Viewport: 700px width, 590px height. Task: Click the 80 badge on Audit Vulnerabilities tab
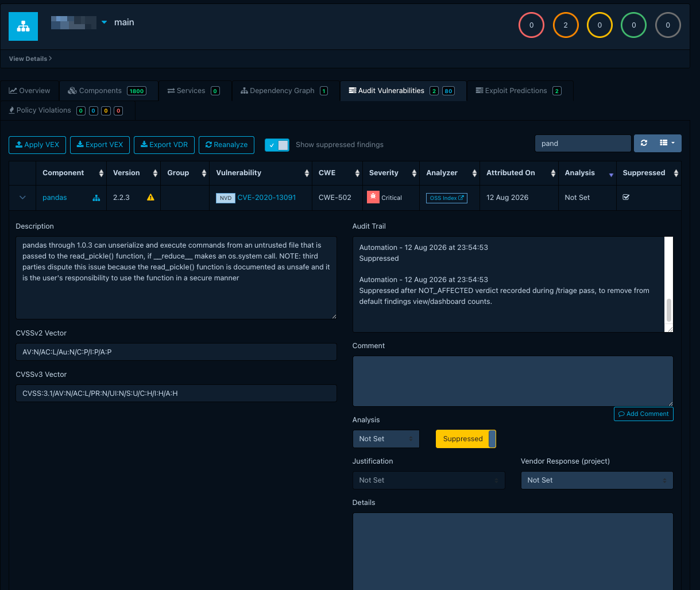point(448,91)
